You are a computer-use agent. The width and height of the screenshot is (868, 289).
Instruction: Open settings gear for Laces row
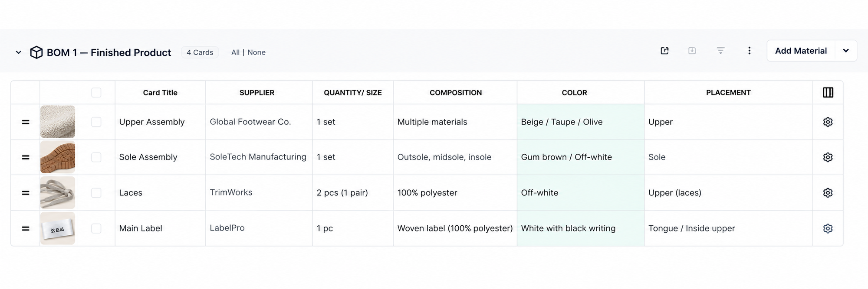click(x=828, y=193)
